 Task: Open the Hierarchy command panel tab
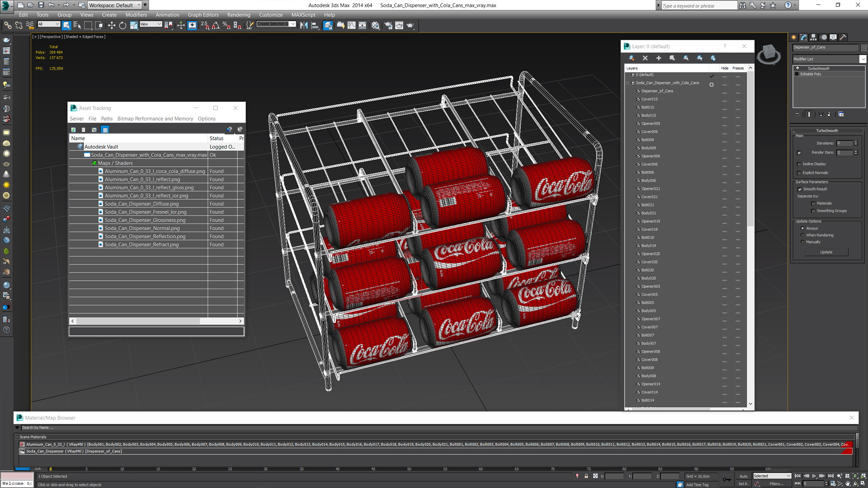(813, 38)
